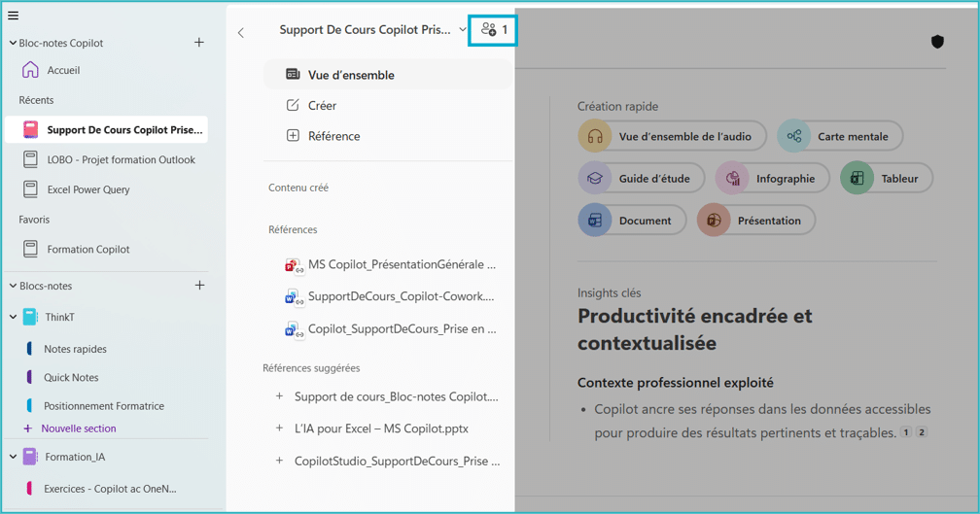The width and height of the screenshot is (980, 514).
Task: Click the notebook title Support De Cours Copilot Pris
Action: (x=365, y=30)
